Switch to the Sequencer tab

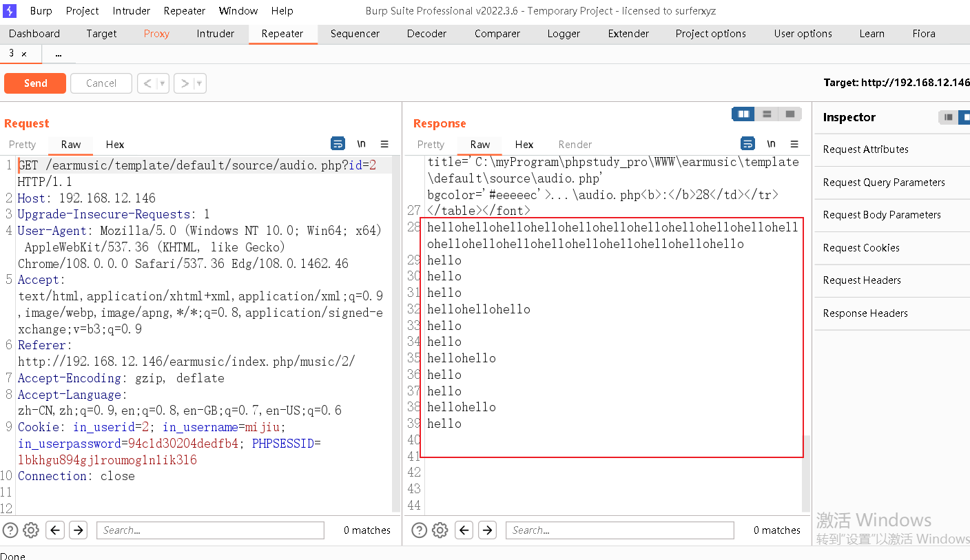tap(355, 34)
